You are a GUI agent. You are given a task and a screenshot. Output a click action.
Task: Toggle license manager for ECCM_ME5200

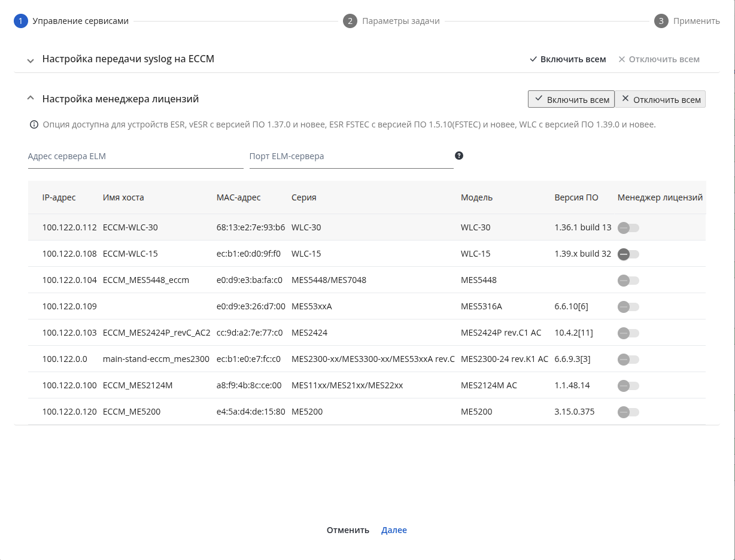click(628, 412)
